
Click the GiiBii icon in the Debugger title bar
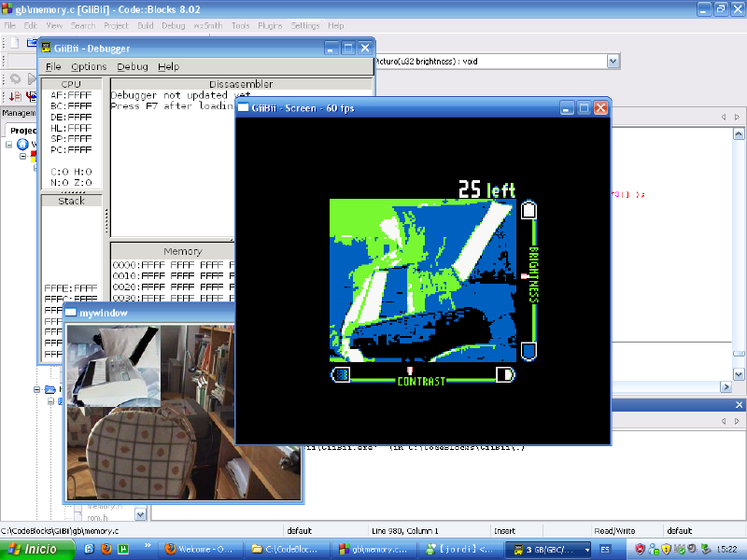[45, 48]
